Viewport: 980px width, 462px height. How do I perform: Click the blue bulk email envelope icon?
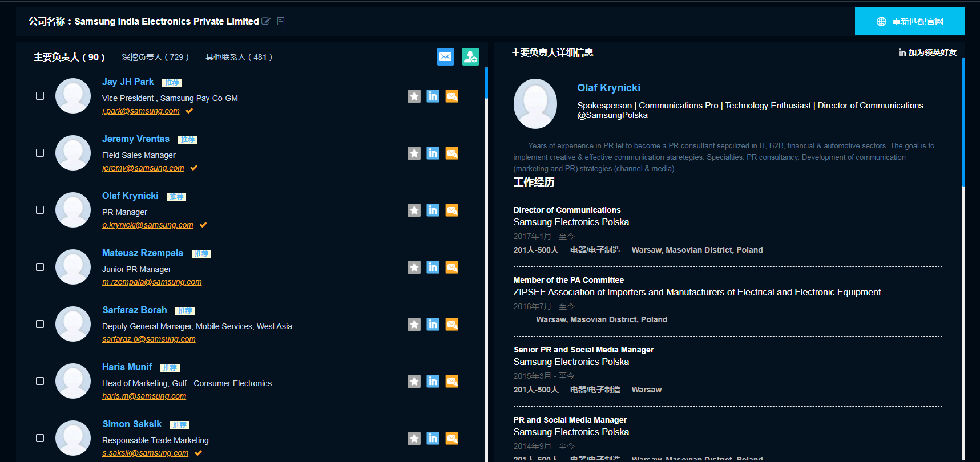(x=445, y=56)
